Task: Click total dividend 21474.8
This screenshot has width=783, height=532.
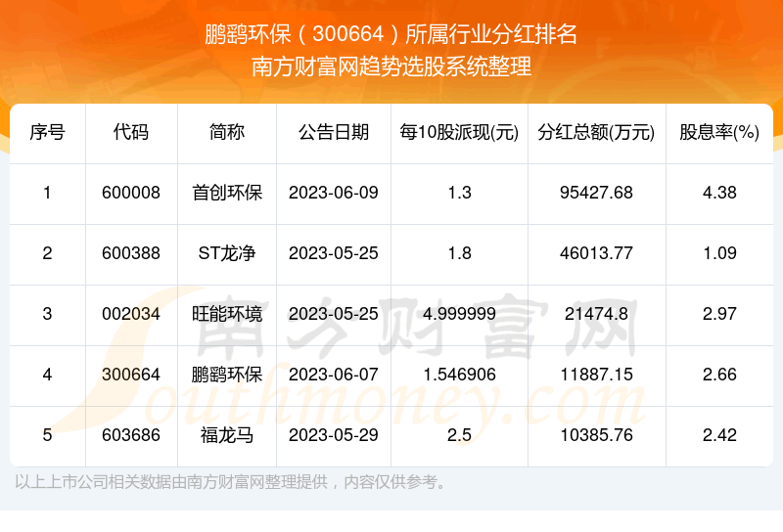Action: pyautogui.click(x=596, y=314)
